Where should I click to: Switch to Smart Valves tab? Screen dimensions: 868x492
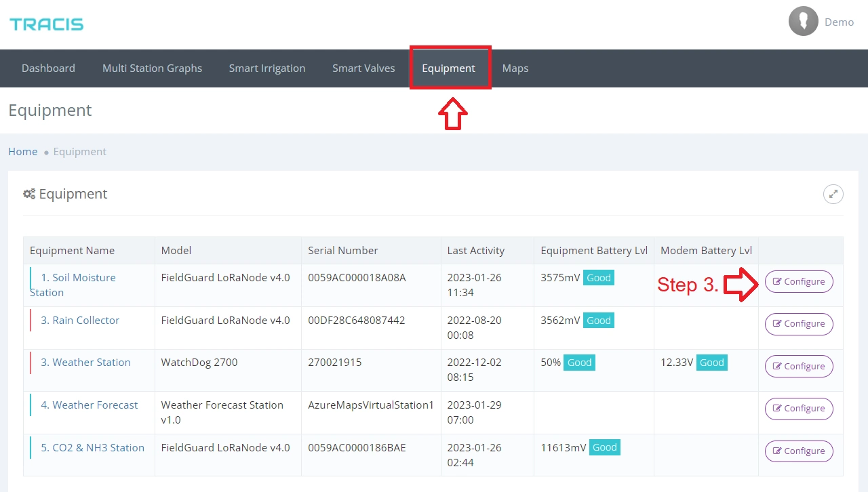(363, 68)
